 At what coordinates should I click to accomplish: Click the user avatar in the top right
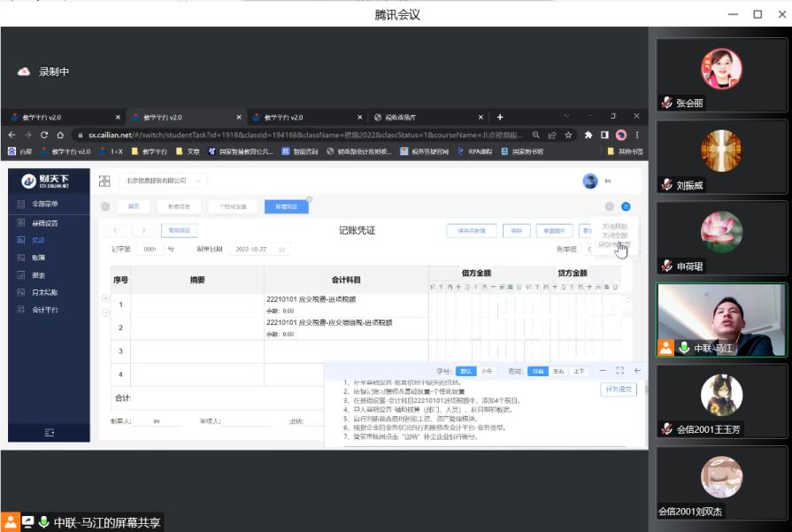[590, 181]
